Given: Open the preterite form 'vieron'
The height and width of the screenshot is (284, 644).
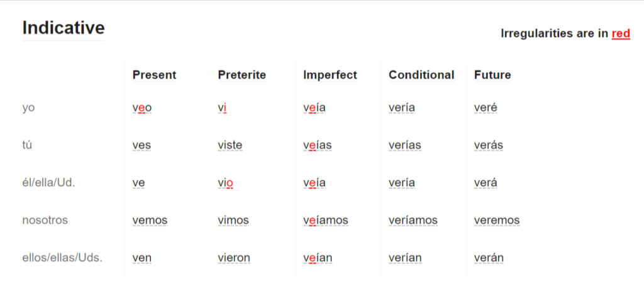Looking at the screenshot, I should [234, 258].
